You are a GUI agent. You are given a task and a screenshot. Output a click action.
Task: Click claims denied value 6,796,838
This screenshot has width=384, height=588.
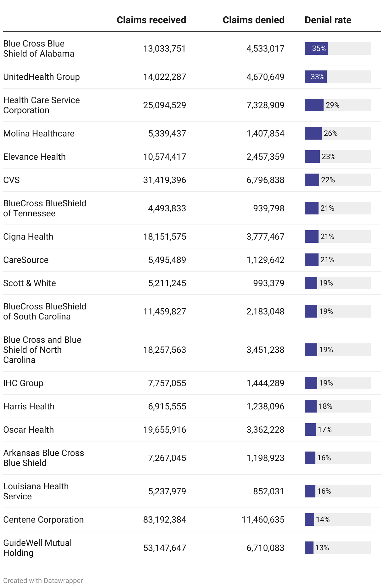pyautogui.click(x=265, y=180)
